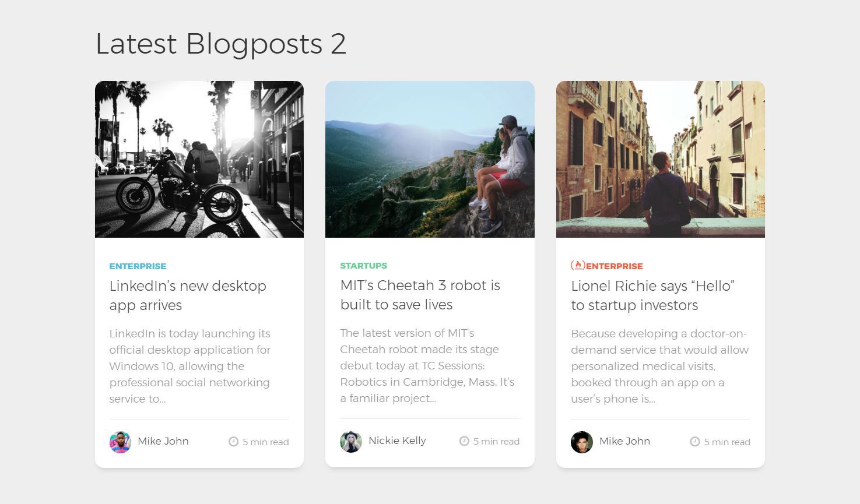Open the Venice canal photo thumbnail
Viewport: 860px width, 504px height.
pos(660,159)
